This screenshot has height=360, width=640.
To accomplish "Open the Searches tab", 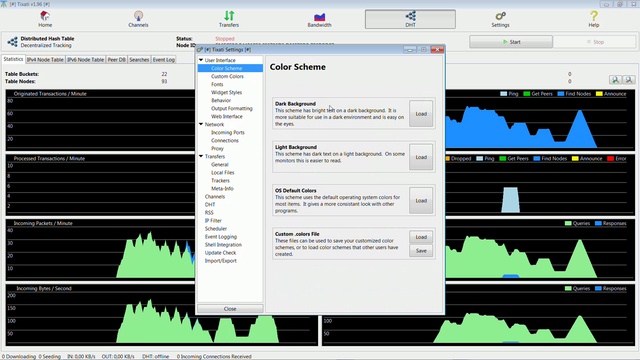I will (x=139, y=60).
